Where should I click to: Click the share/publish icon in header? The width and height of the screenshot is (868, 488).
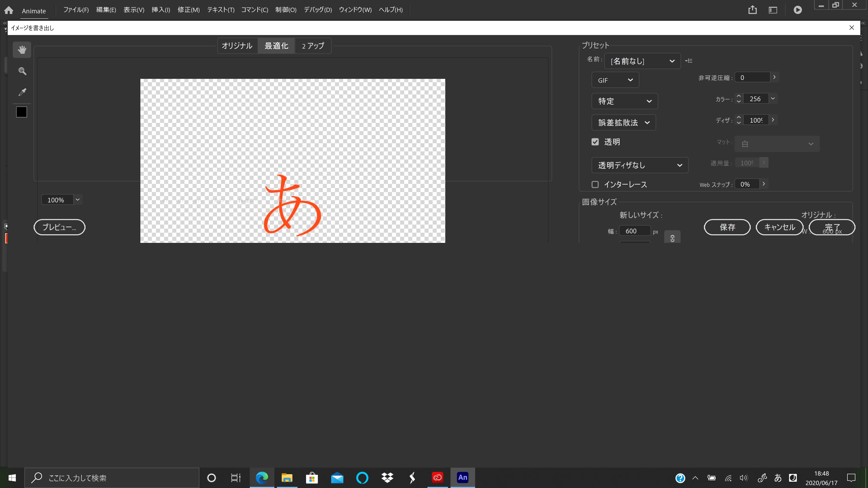(x=752, y=10)
